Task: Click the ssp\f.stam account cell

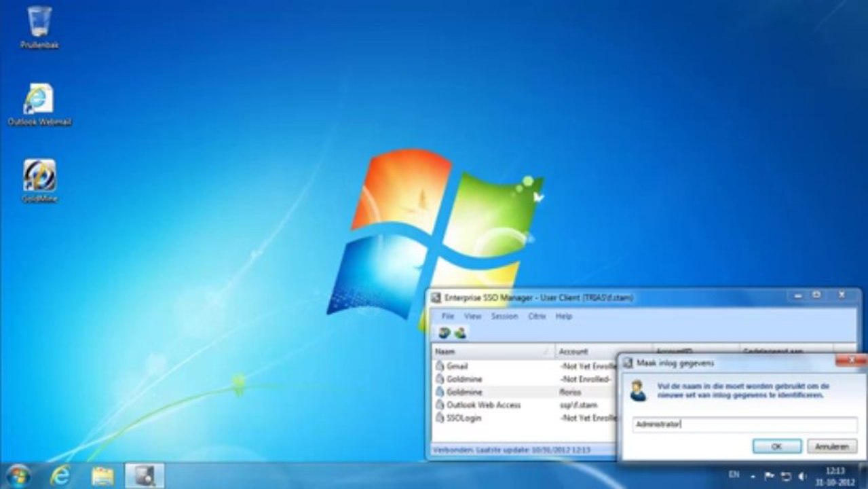Action: [x=579, y=405]
